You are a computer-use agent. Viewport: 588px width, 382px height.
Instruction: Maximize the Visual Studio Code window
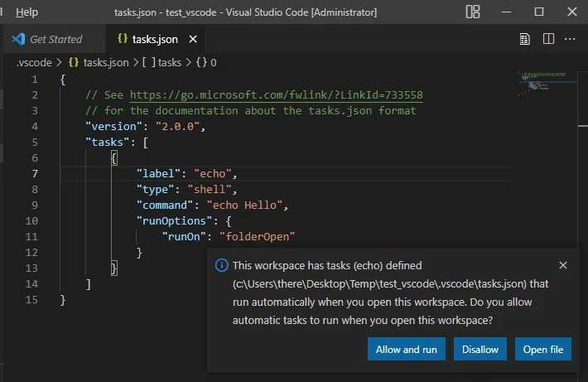click(x=539, y=12)
